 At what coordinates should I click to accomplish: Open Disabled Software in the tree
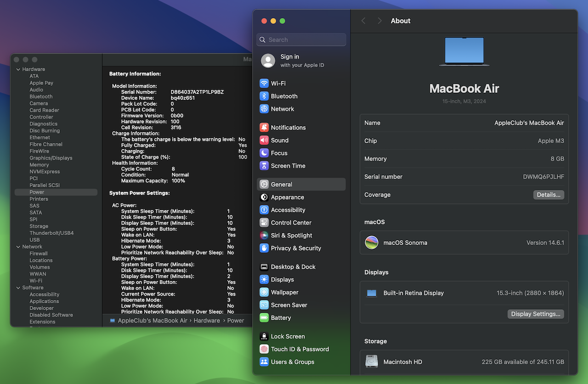click(51, 315)
